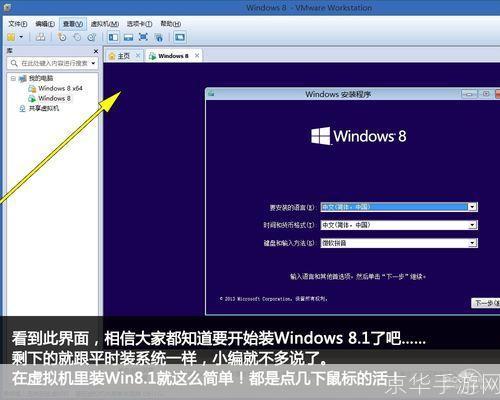Click the yellow power control icon in toolbar
This screenshot has width=500, height=400.
(x=11, y=37)
